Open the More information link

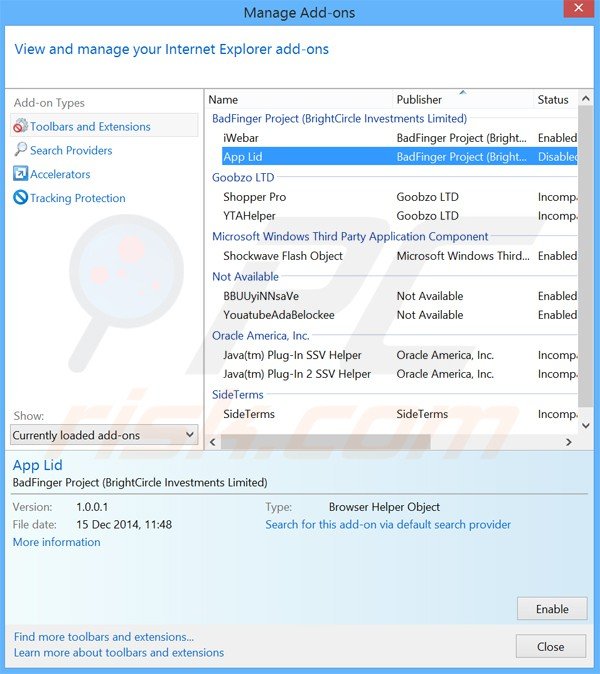coord(56,542)
